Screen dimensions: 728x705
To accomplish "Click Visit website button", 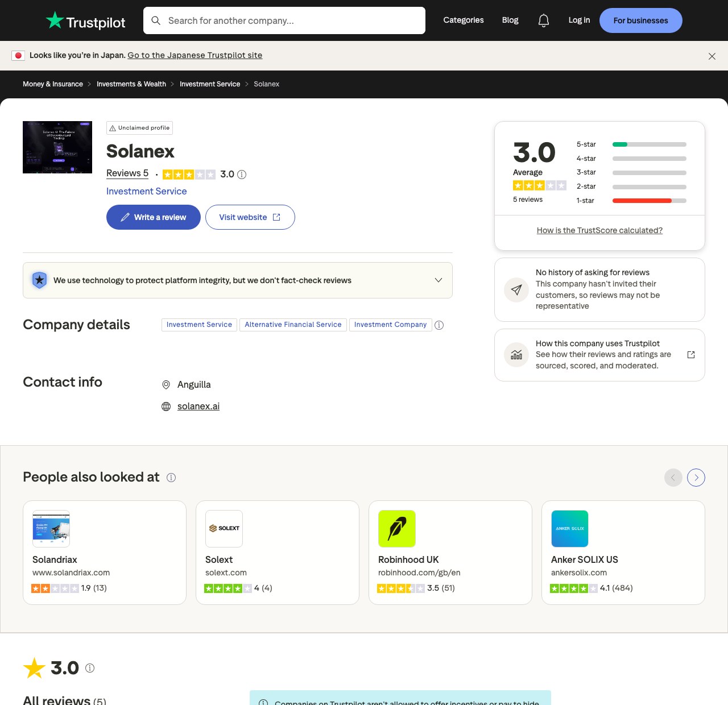I will [250, 217].
